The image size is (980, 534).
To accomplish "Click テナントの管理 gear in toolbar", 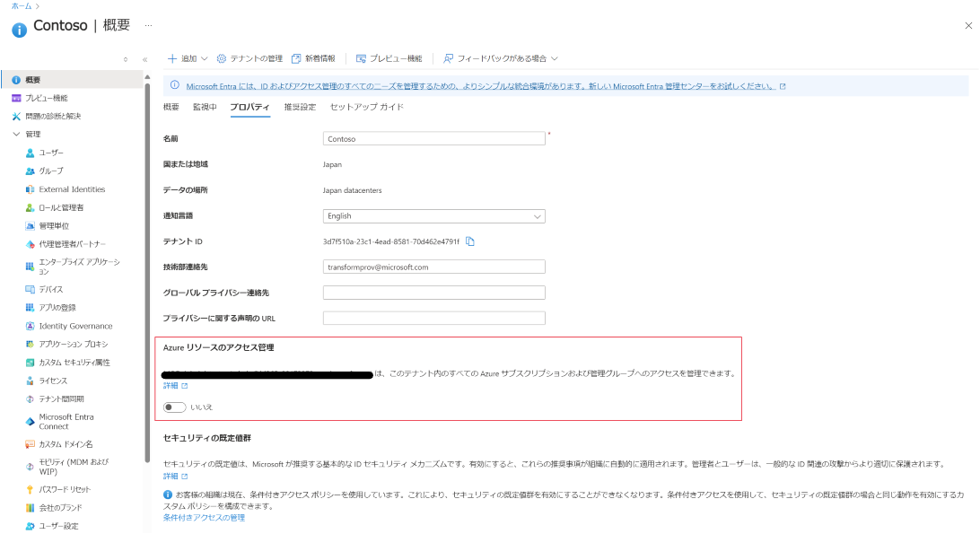I will [249, 58].
